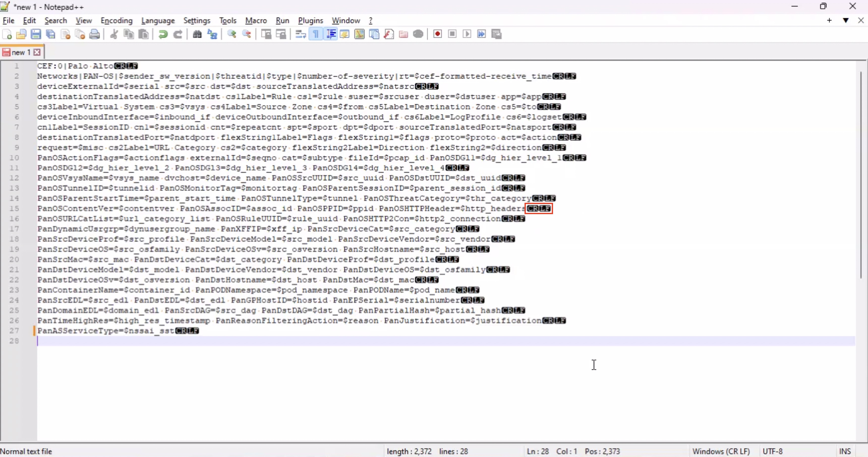Click the Find and Replace toolbar icon
868x457 pixels.
click(212, 34)
